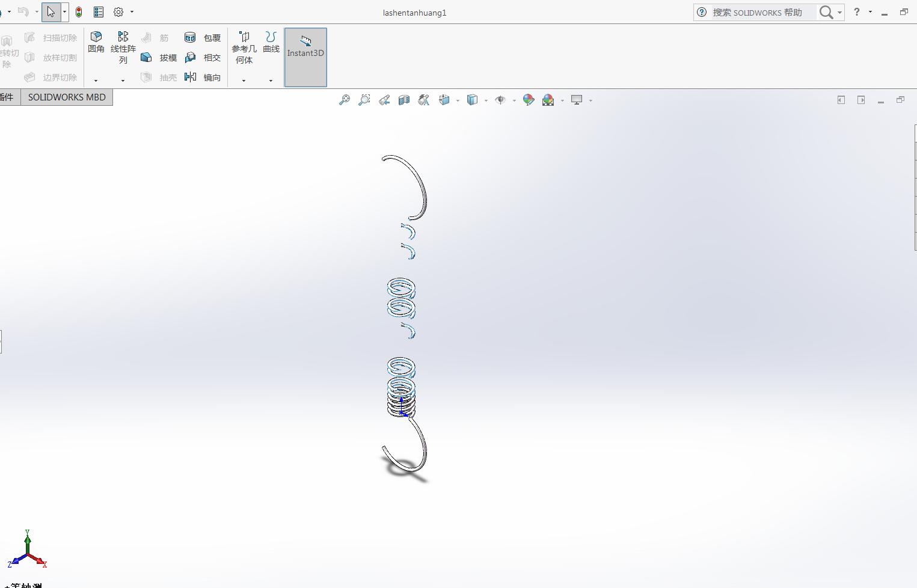Open the Section View tool
Screen dimensions: 917x588
(404, 100)
